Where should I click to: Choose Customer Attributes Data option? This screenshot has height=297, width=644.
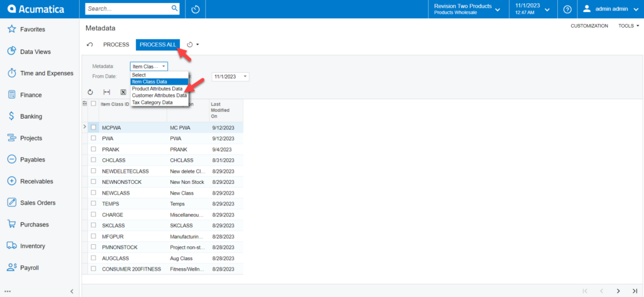point(159,95)
